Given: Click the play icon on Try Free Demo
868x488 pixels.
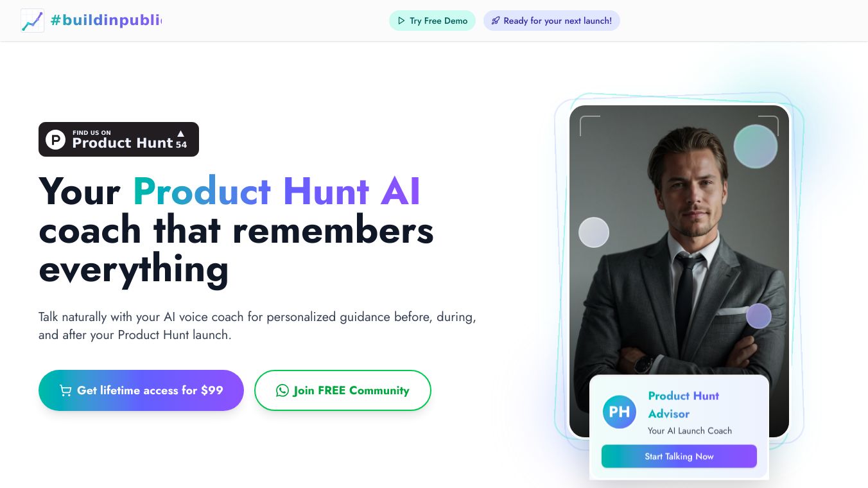Looking at the screenshot, I should coord(401,21).
